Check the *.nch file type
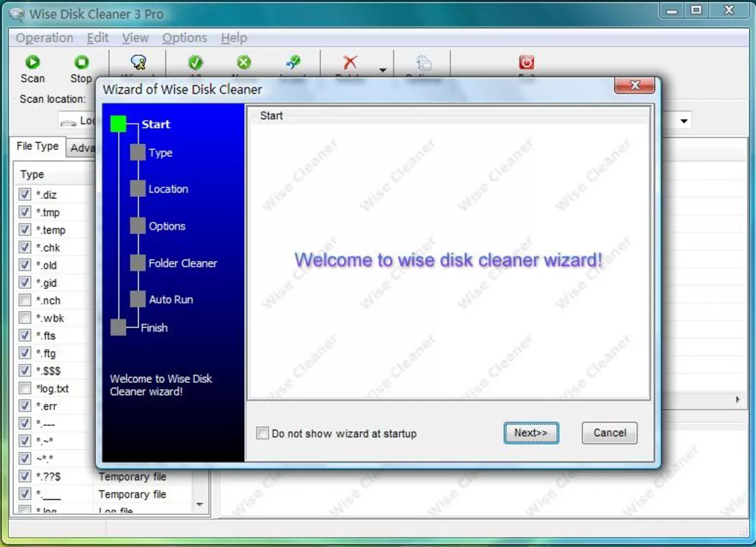 coord(25,300)
